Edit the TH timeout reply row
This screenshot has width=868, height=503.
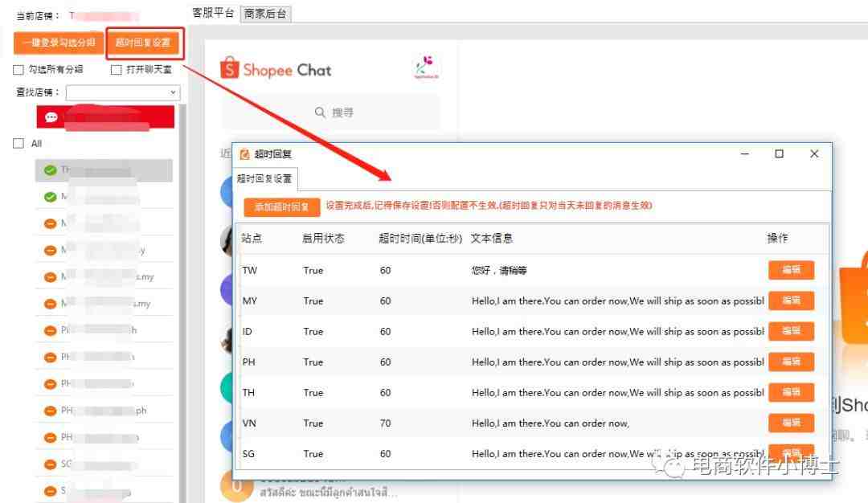[x=791, y=392]
